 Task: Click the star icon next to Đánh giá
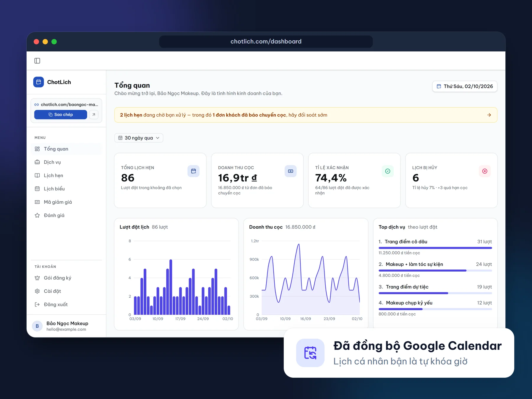tap(37, 215)
